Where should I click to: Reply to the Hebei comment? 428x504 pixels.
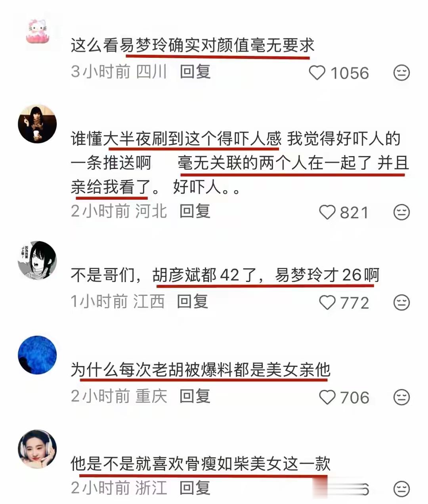click(x=195, y=211)
